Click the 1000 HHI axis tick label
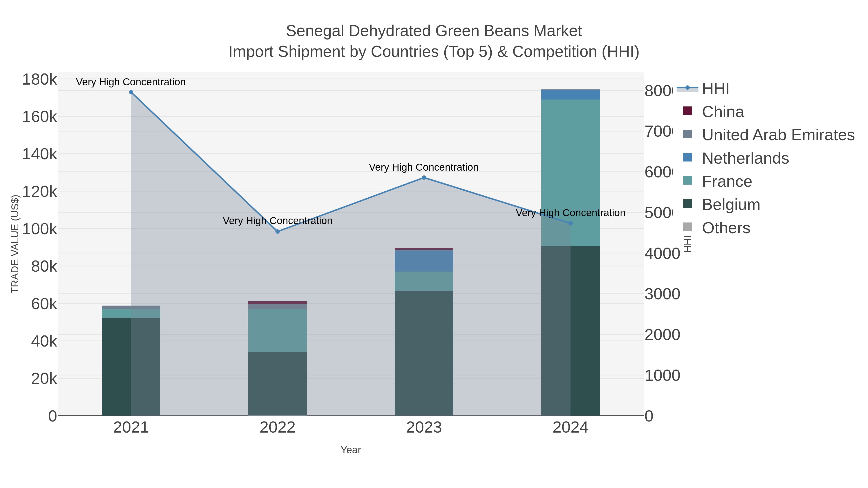This screenshot has width=868, height=488. tap(663, 375)
